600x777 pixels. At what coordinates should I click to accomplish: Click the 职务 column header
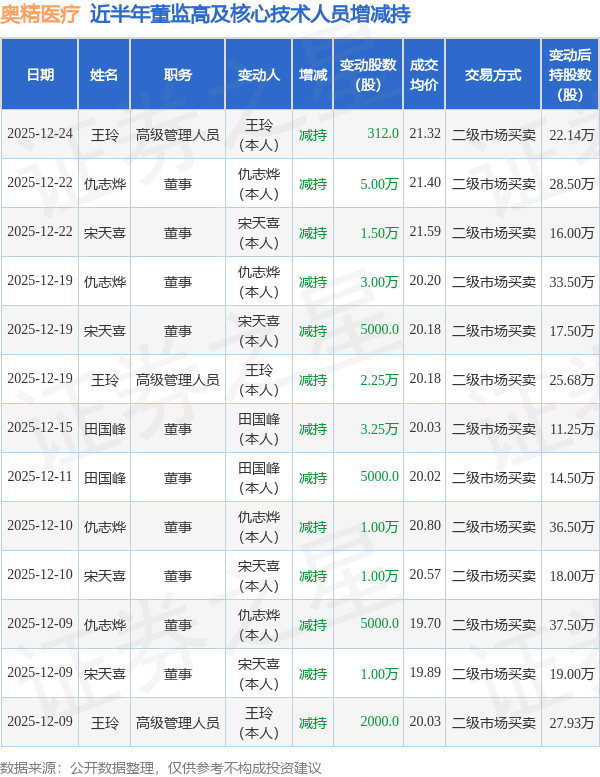[x=178, y=75]
